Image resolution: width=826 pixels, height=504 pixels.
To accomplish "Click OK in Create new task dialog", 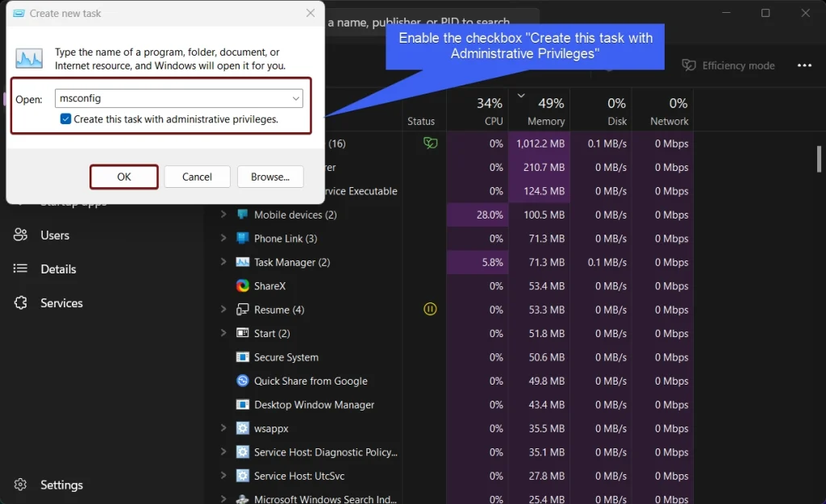I will coord(123,177).
